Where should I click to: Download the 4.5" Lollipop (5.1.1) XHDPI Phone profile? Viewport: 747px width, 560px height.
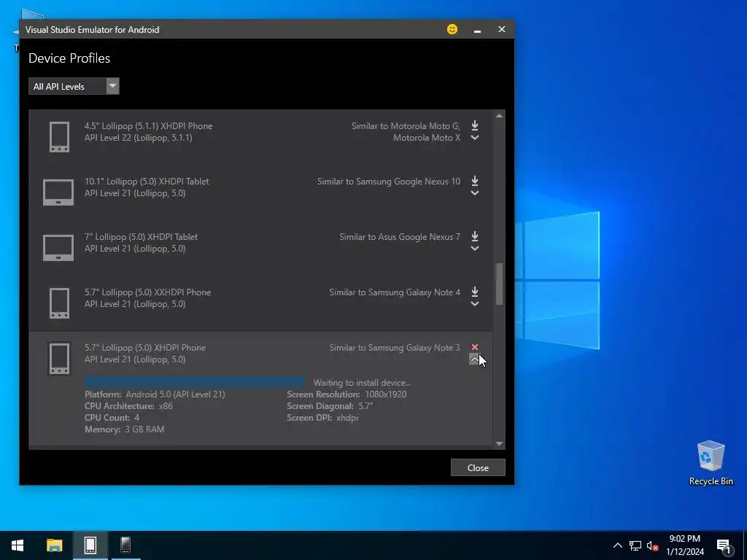474,125
